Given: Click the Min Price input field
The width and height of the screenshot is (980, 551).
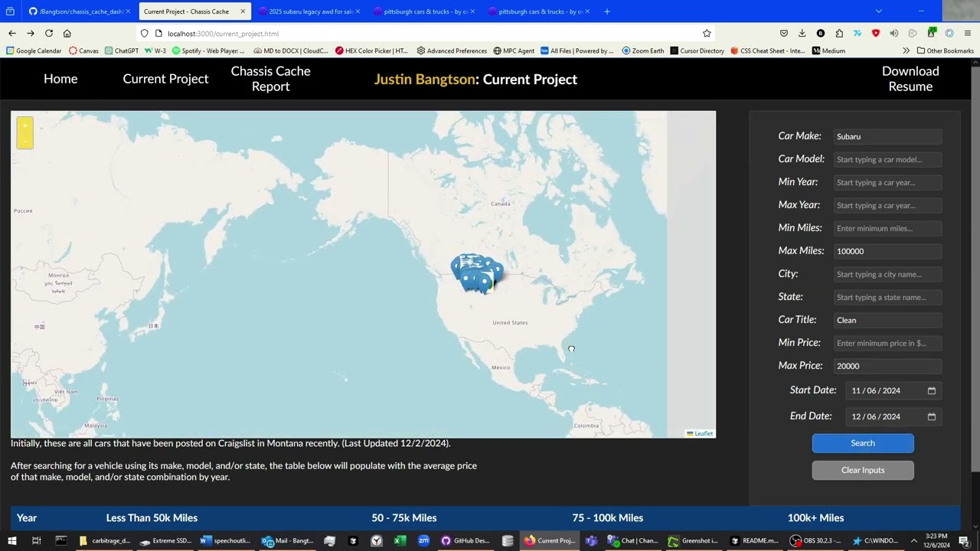Looking at the screenshot, I should coord(887,343).
